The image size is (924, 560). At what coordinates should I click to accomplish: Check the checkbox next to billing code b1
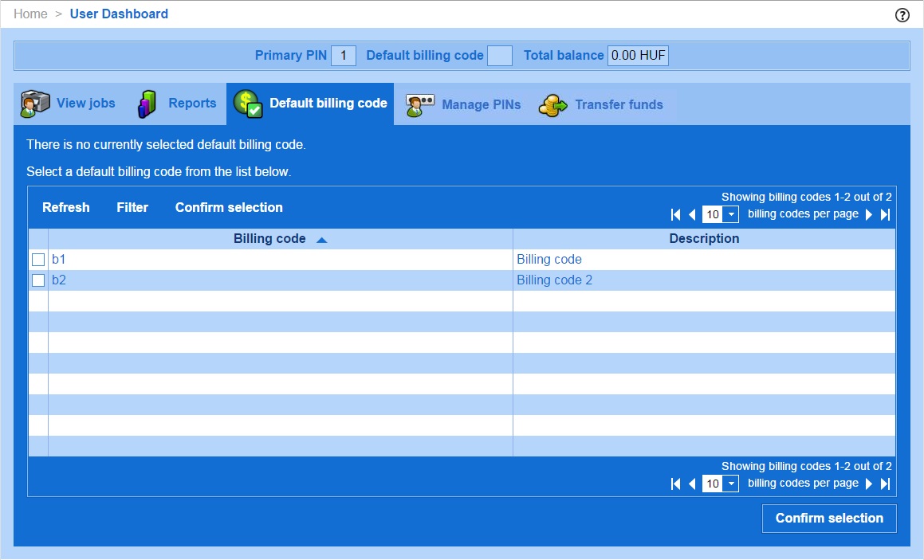click(37, 259)
